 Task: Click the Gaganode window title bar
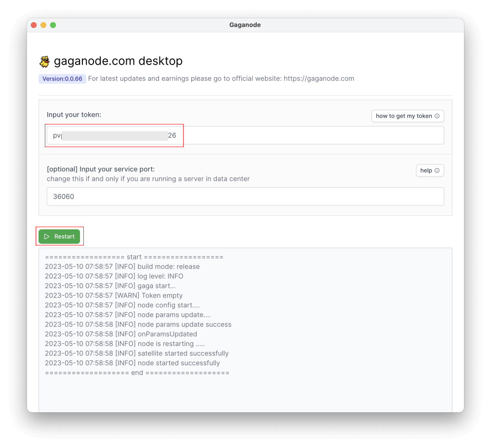pos(245,25)
